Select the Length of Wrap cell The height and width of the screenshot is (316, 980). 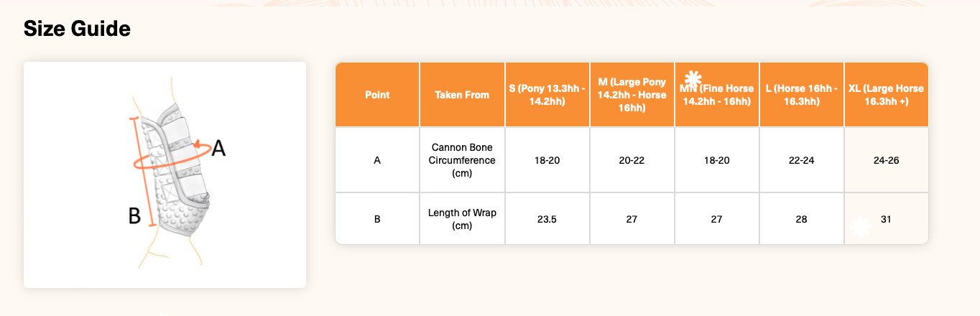462,219
